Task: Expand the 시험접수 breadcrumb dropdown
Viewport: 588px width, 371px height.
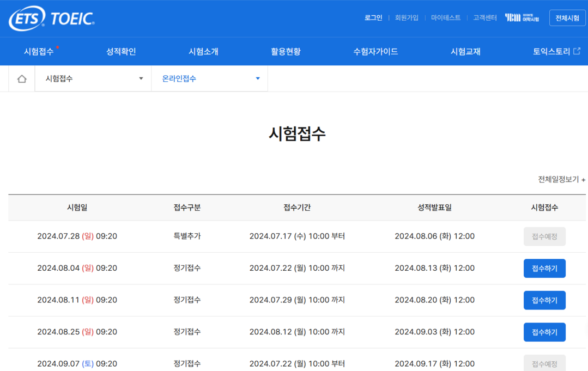Action: click(x=93, y=79)
